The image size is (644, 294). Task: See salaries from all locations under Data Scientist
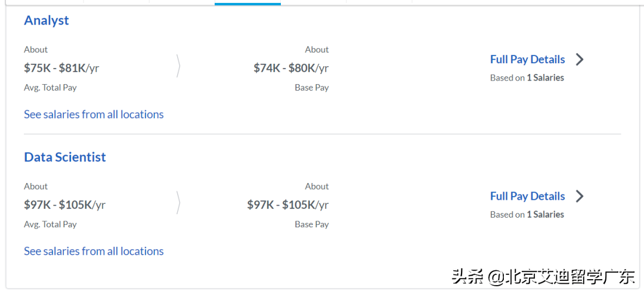[94, 251]
